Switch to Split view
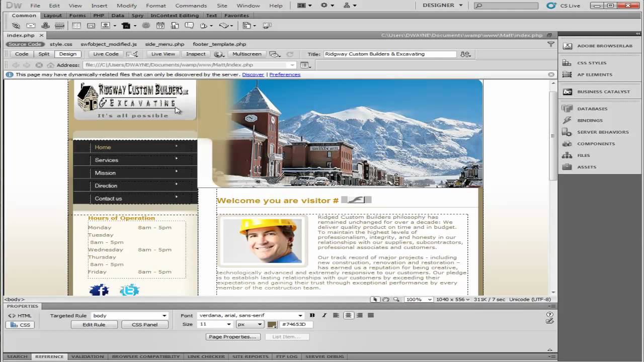 [x=44, y=54]
